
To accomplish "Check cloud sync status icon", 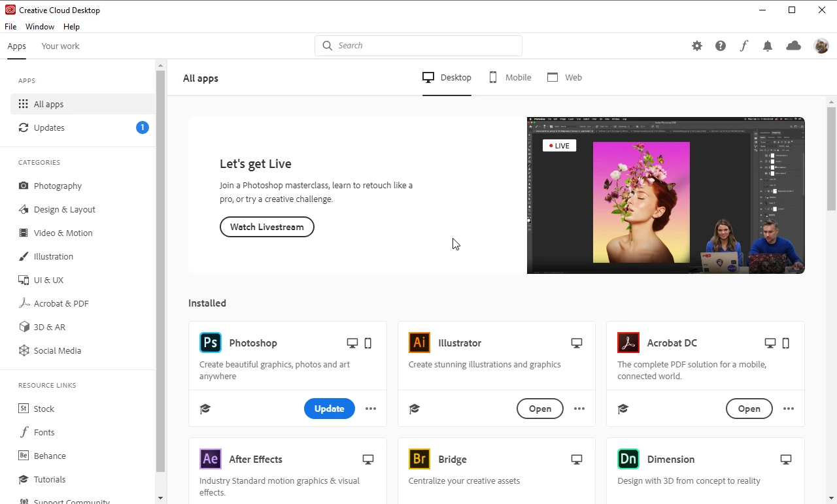I will pyautogui.click(x=793, y=46).
